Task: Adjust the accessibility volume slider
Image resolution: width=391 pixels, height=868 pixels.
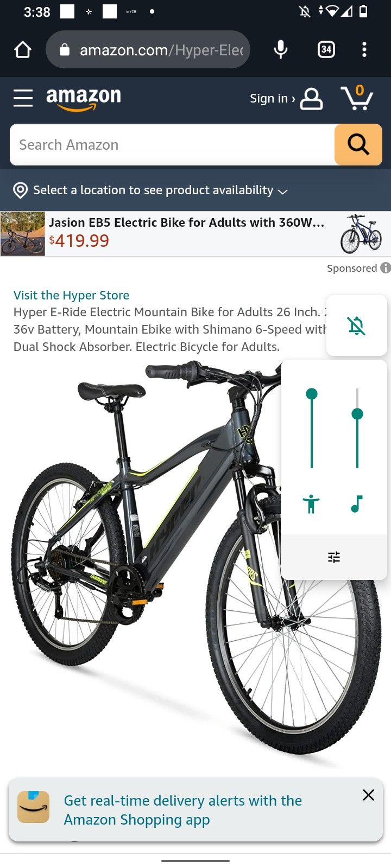Action: pos(312,428)
